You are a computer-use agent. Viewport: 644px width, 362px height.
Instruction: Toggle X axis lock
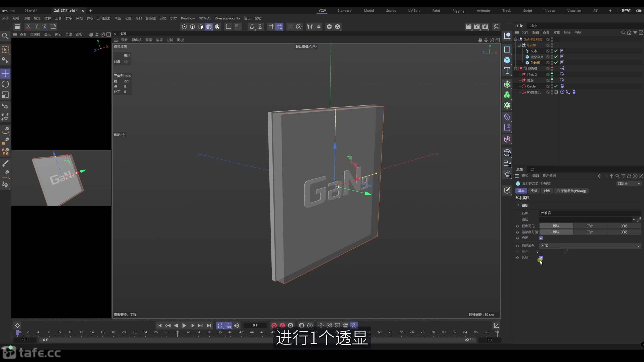(28, 26)
